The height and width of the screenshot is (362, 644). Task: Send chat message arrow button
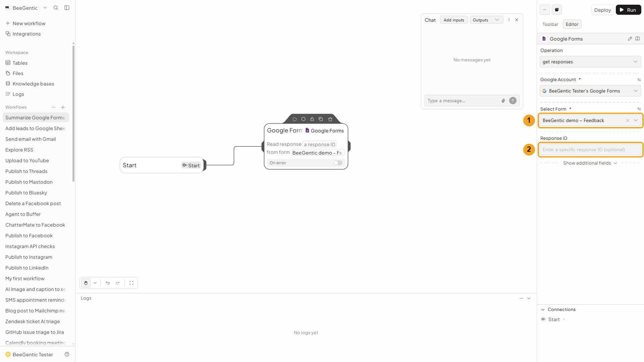[513, 101]
